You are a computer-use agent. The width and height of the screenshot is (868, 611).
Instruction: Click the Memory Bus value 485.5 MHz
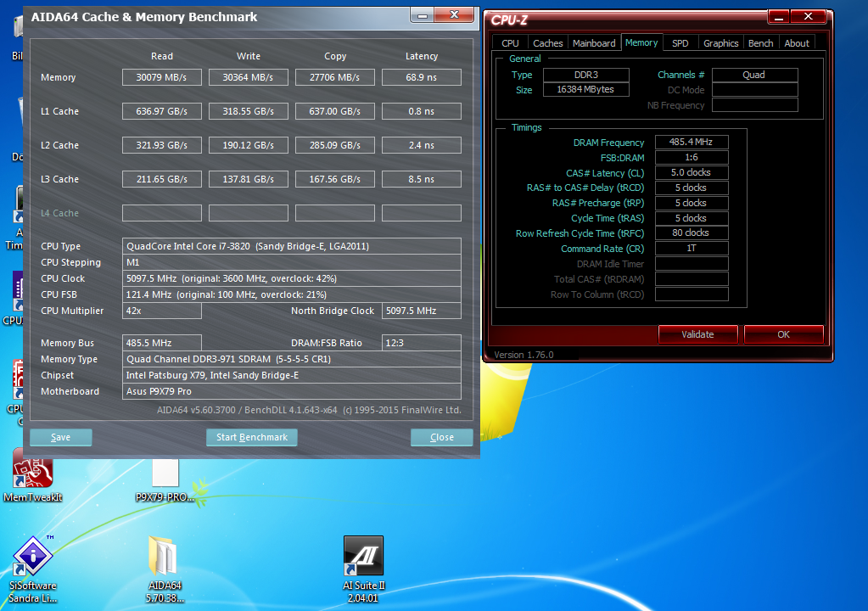click(x=162, y=343)
